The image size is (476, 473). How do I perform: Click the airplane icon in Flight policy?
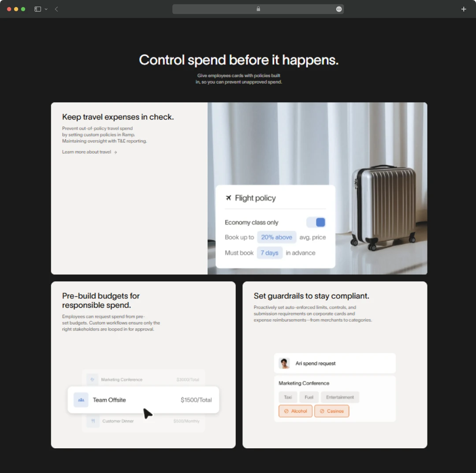229,198
